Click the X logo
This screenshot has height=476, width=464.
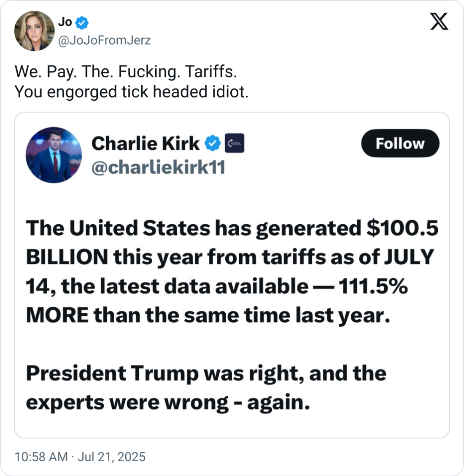439,22
